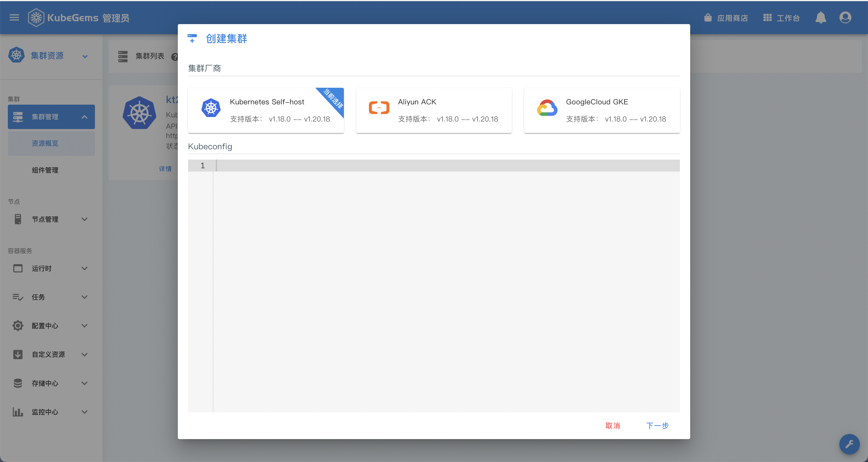
Task: Expand the 自定义资源 chevron
Action: 85,354
